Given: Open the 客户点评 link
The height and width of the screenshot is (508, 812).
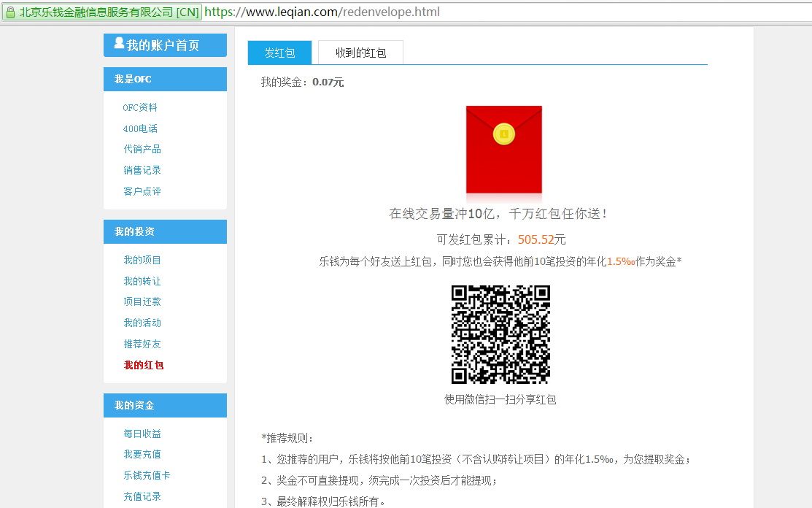Looking at the screenshot, I should pos(142,192).
